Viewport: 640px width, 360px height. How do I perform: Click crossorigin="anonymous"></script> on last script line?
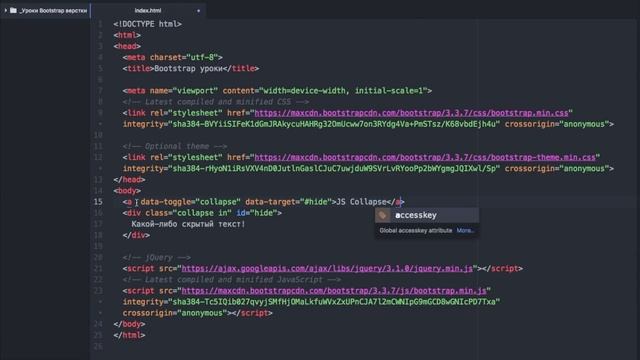pyautogui.click(x=198, y=313)
